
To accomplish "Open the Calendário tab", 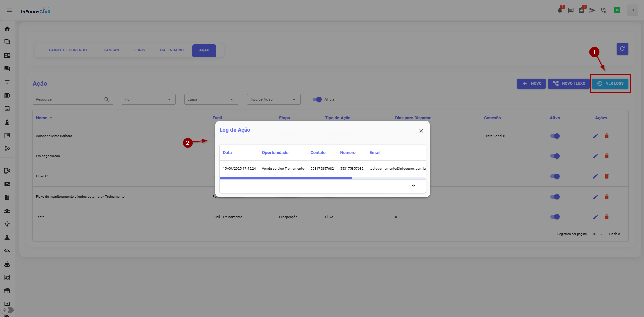I will pyautogui.click(x=172, y=50).
